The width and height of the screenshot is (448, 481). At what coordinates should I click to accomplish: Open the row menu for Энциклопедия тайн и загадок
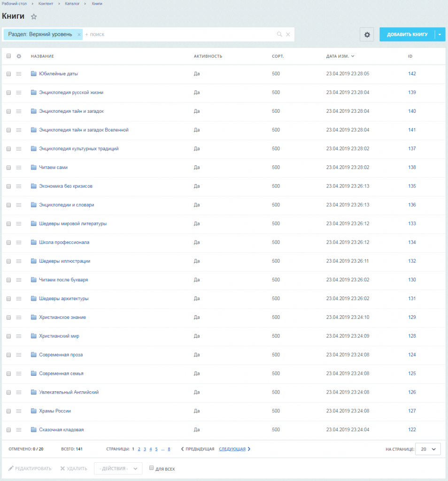tap(19, 111)
